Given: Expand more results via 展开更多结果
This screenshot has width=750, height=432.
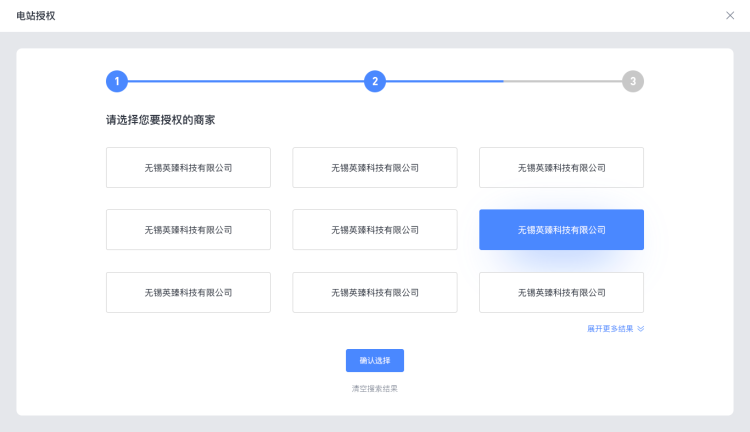Looking at the screenshot, I should tap(610, 328).
